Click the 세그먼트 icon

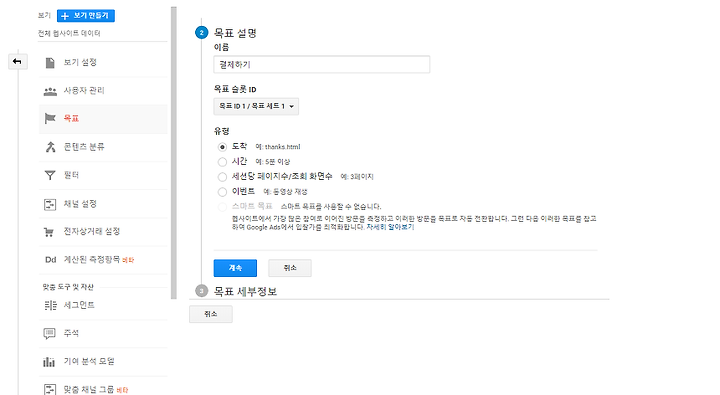coord(50,305)
